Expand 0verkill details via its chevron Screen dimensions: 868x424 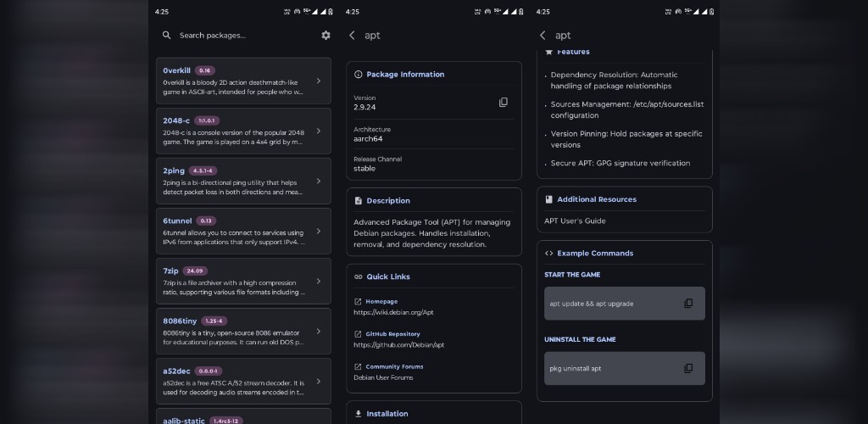click(319, 81)
